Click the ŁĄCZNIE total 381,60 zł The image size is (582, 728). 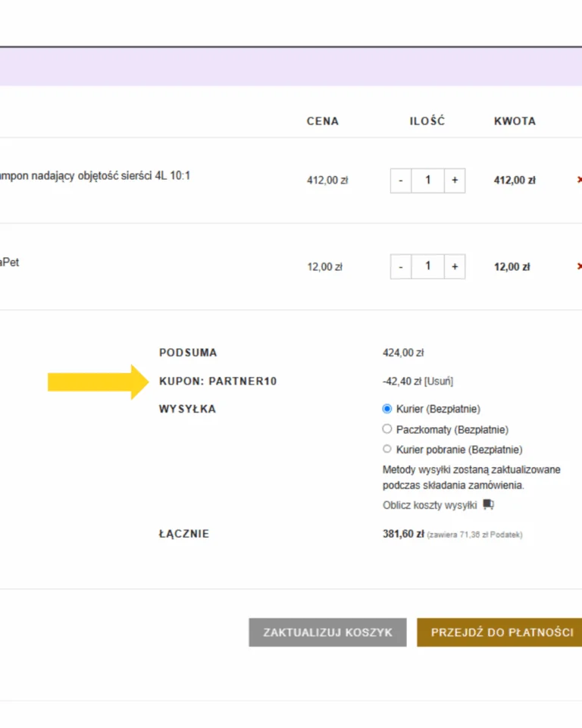(x=403, y=534)
